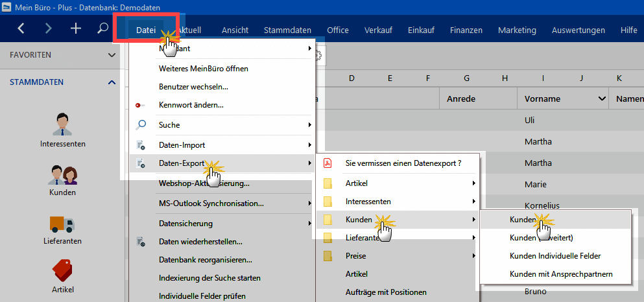Screen dimensions: 644x302
Task: Expand the Preise export submenu arrow
Action: point(474,256)
